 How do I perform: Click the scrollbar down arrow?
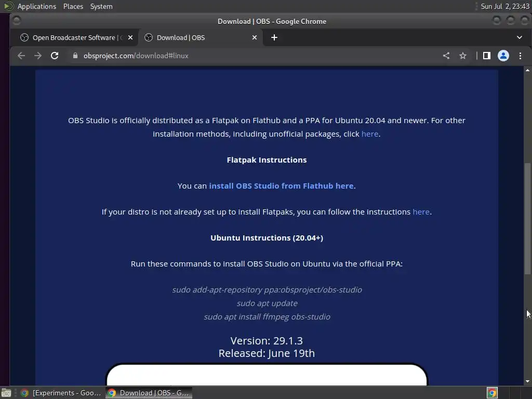coord(527,382)
